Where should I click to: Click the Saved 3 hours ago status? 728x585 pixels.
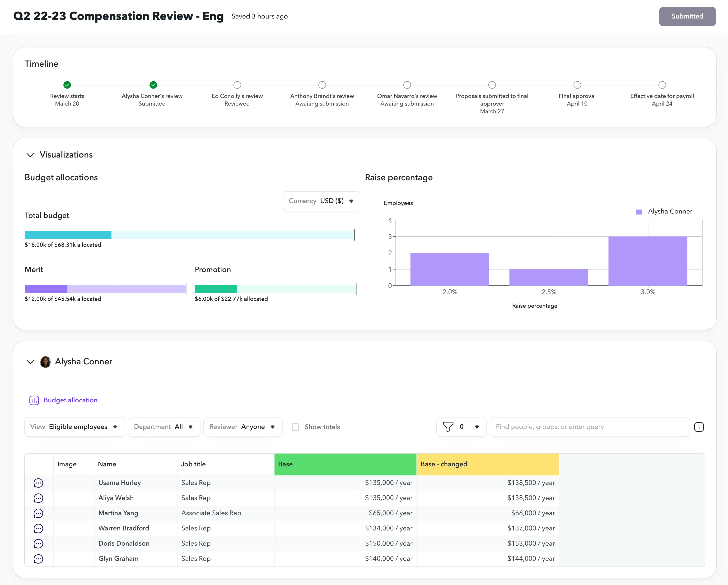260,17
